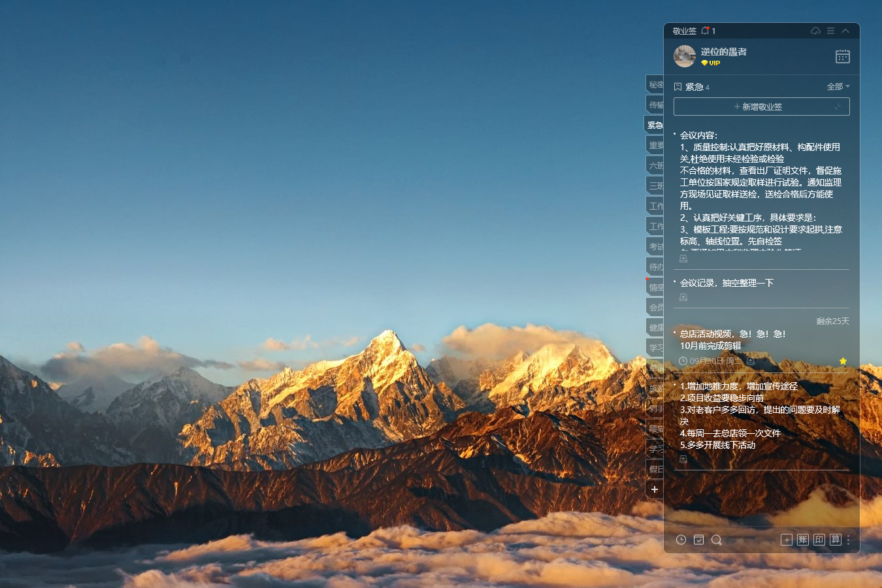Open the time-axis clock icon at bottom
The width and height of the screenshot is (882, 588).
681,540
